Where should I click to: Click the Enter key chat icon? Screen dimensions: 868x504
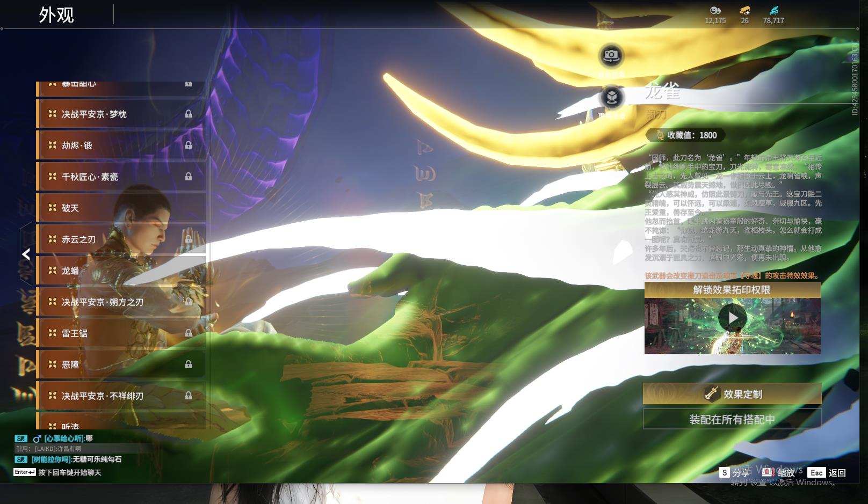25,472
